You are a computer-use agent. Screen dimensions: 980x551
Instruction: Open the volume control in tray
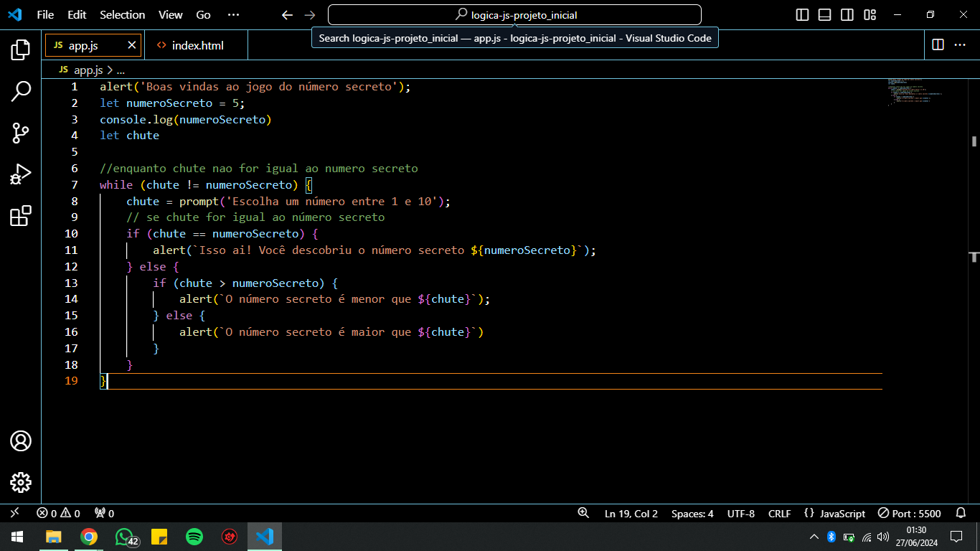pos(883,537)
